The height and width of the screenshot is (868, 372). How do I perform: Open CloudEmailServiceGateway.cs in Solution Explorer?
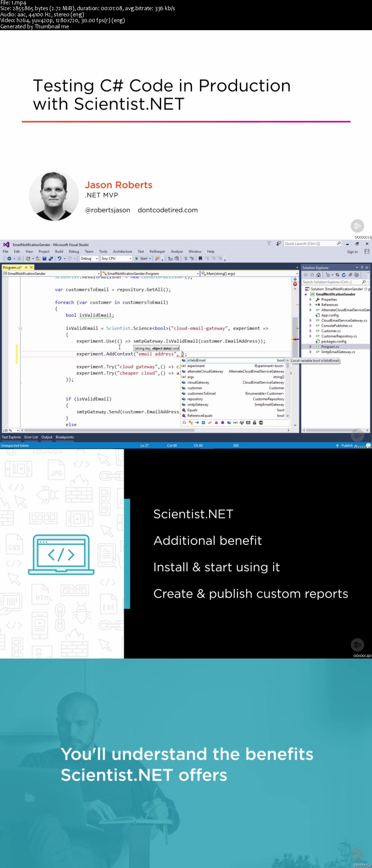pyautogui.click(x=344, y=320)
